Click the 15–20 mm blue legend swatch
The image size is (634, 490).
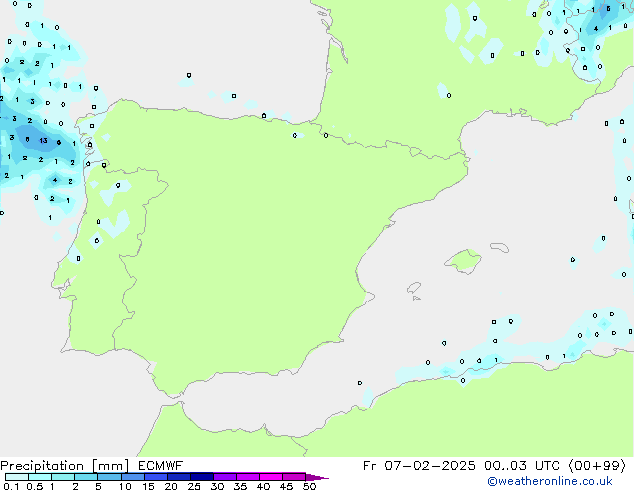tap(155, 477)
